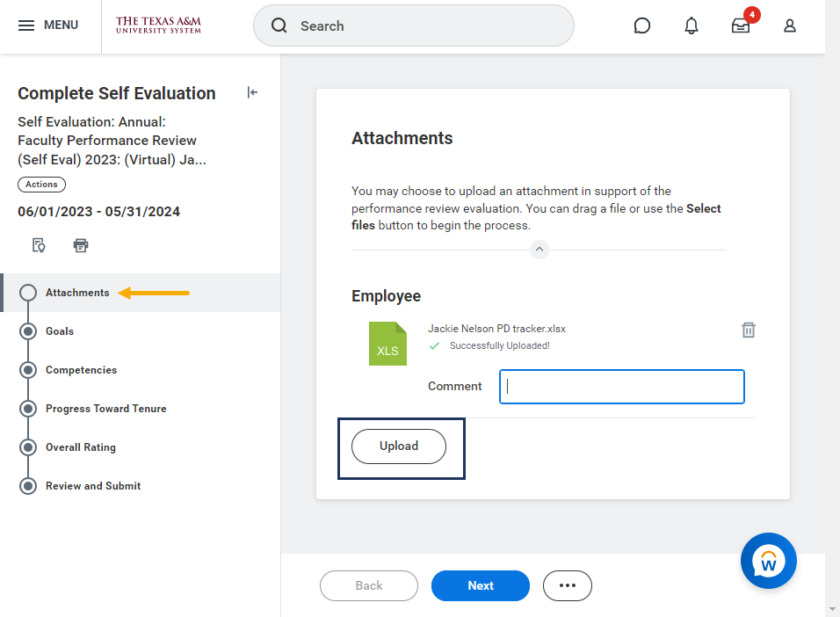The height and width of the screenshot is (617, 840).
Task: Click the Upload button
Action: 399,446
